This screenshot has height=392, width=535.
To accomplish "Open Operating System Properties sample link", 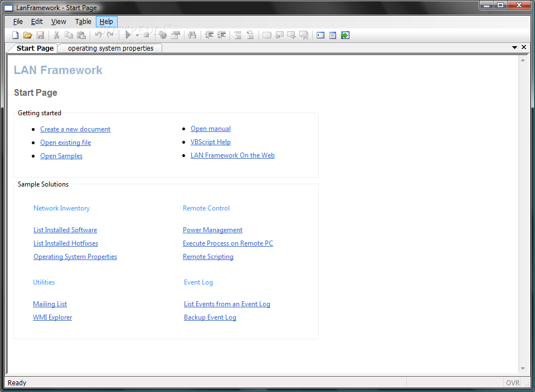I will tap(75, 257).
